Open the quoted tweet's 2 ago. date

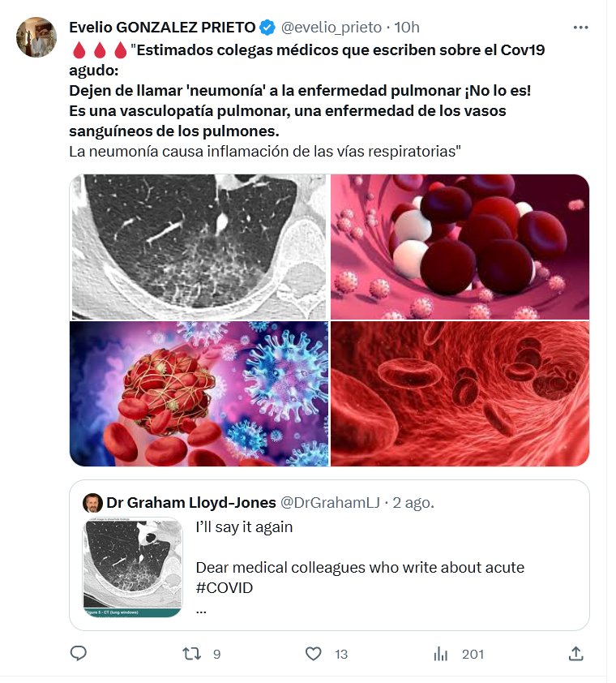(x=413, y=502)
